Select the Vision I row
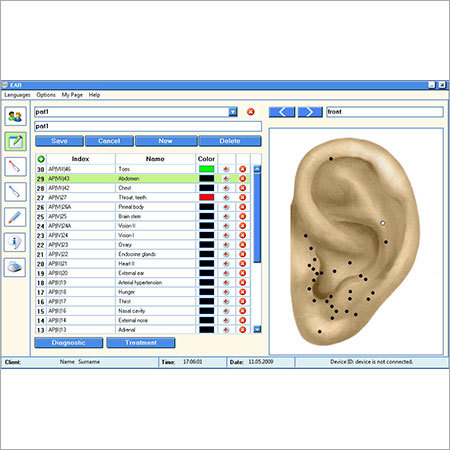Screen dimensions: 450x450 tap(143, 235)
